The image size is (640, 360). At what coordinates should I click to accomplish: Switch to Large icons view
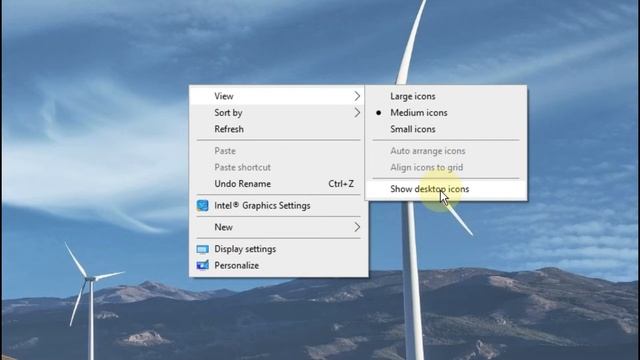[446, 96]
